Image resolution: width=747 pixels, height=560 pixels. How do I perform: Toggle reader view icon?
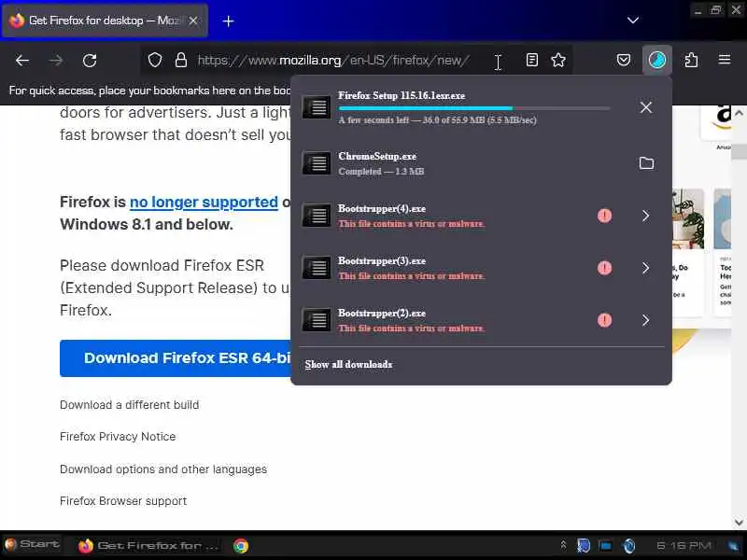point(532,60)
